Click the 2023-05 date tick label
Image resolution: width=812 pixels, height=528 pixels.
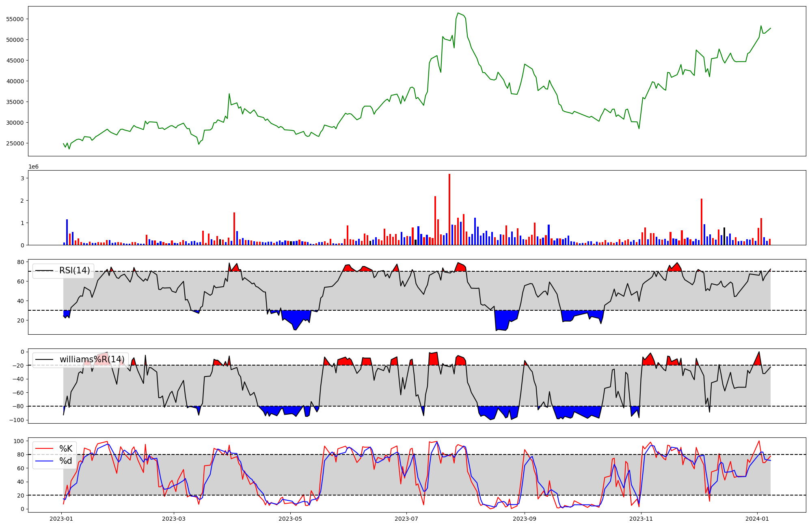pyautogui.click(x=290, y=518)
